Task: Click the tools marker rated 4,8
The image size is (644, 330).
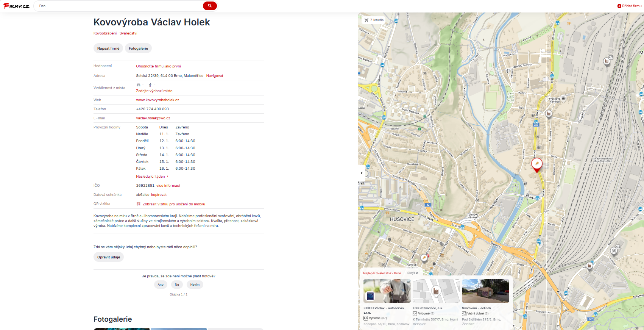Action: click(x=614, y=251)
